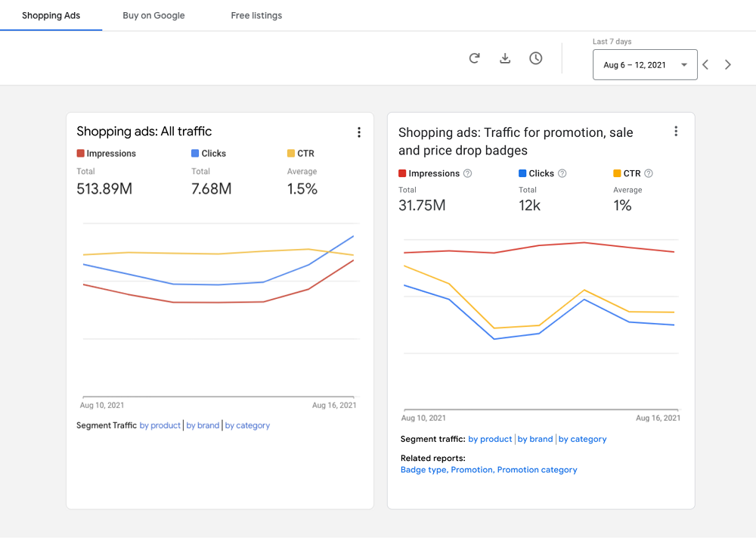Toggle the Impressions series in All traffic chart
Screen dimensions: 756x538
[x=106, y=153]
